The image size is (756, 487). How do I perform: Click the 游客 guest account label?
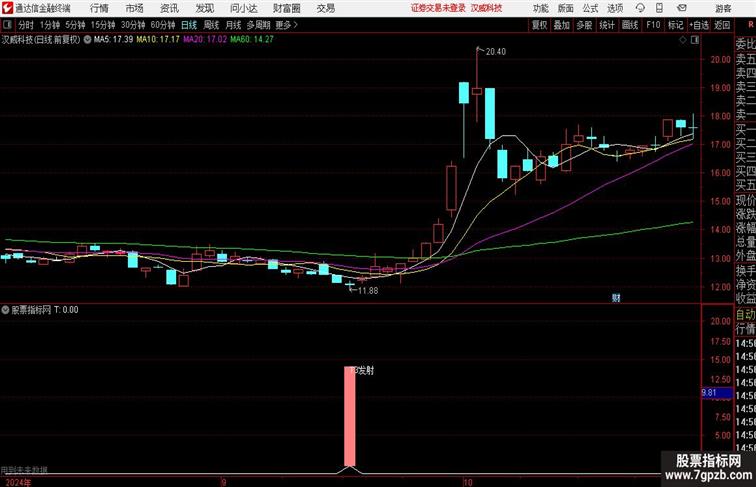click(723, 8)
